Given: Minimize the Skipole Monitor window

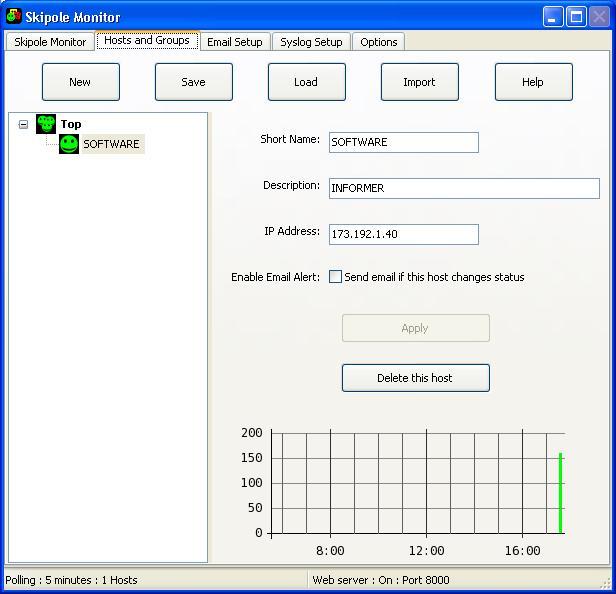Looking at the screenshot, I should tap(552, 17).
